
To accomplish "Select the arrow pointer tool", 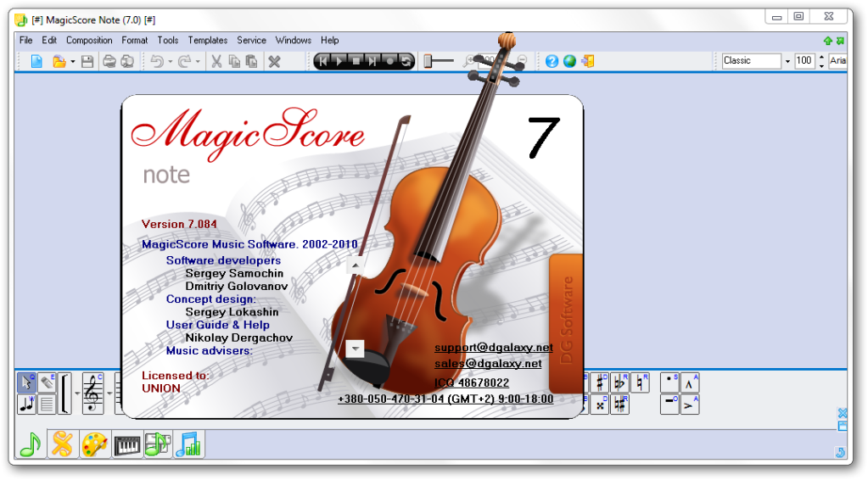I will pyautogui.click(x=26, y=382).
